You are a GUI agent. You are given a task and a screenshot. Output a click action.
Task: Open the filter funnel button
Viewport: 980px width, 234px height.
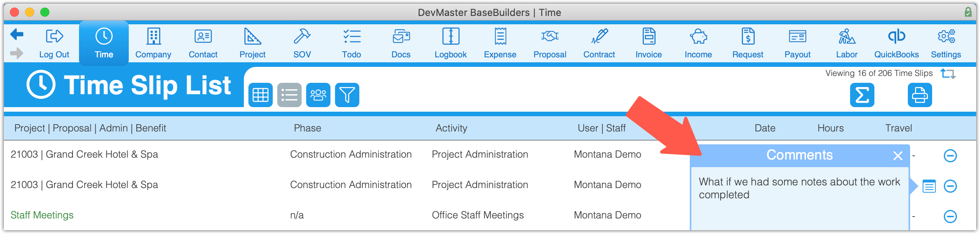347,95
